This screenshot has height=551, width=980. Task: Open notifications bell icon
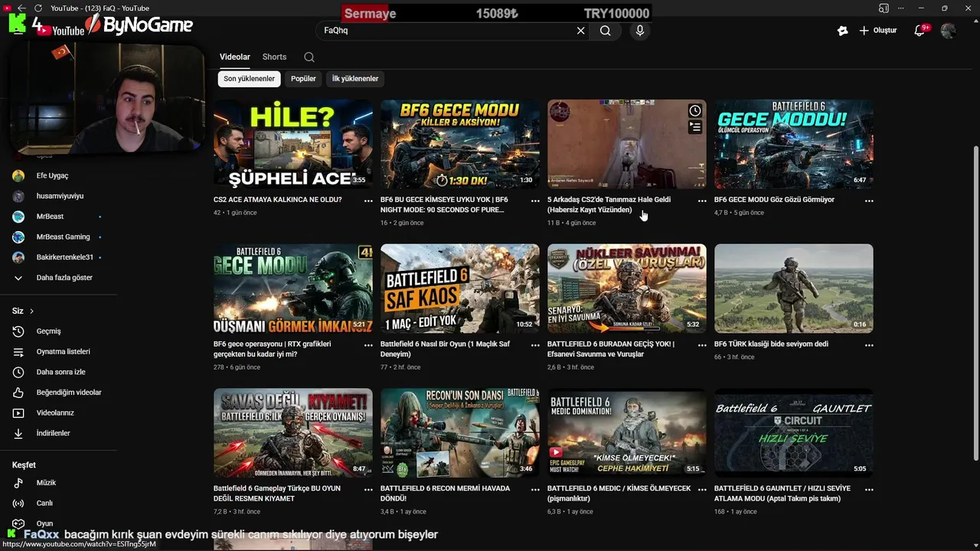(x=920, y=31)
